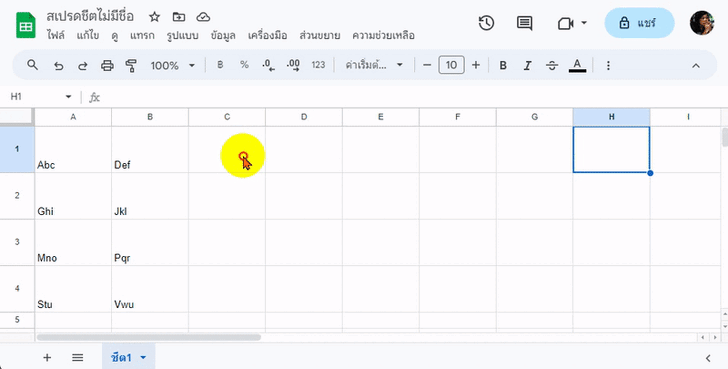Open the name box dropdown arrow
Viewport: 728px width, 369px height.
click(68, 97)
